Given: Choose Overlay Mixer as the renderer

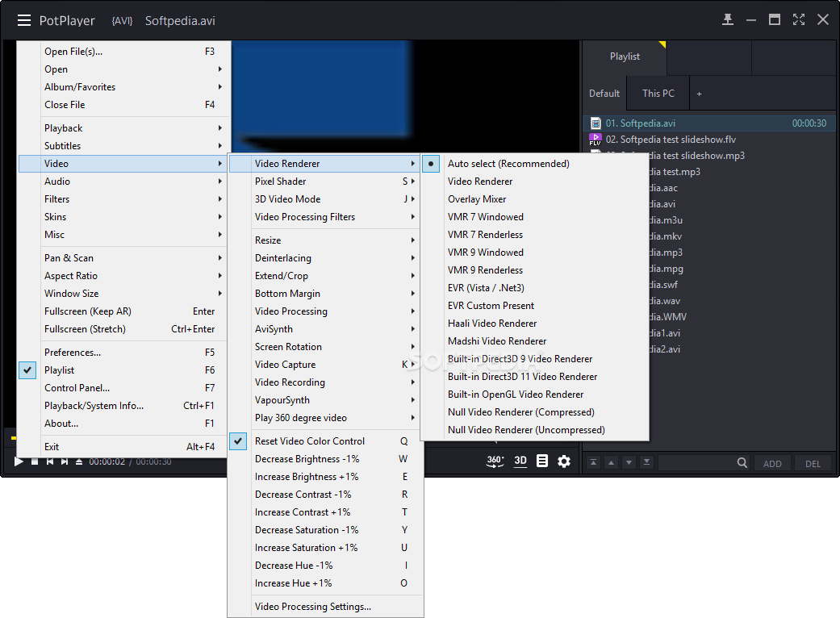Looking at the screenshot, I should pos(535,199).
